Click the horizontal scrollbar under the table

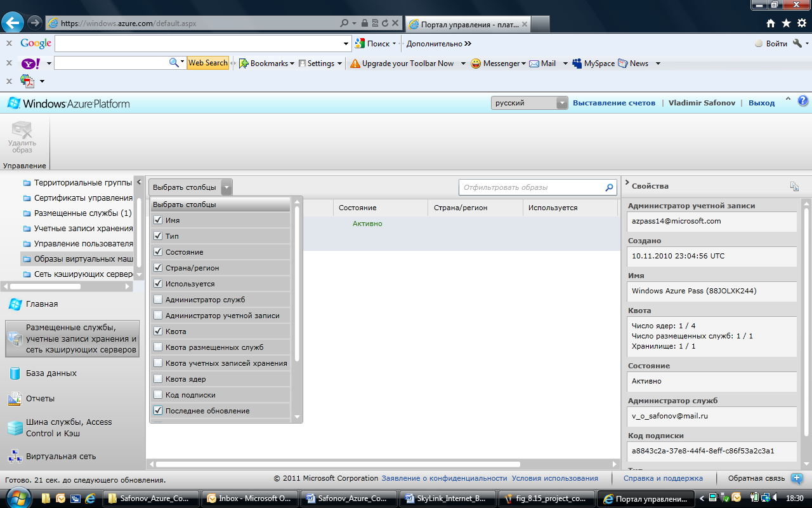337,464
